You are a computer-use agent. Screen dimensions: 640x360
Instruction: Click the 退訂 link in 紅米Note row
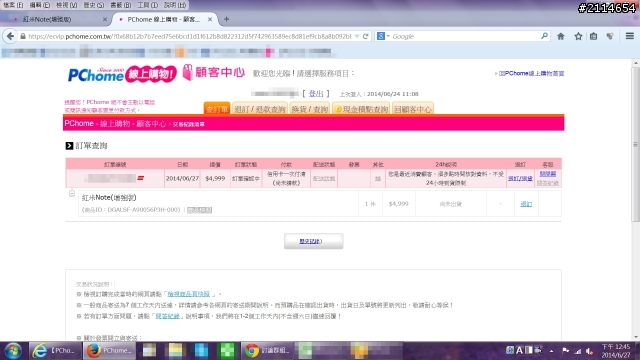click(x=526, y=204)
